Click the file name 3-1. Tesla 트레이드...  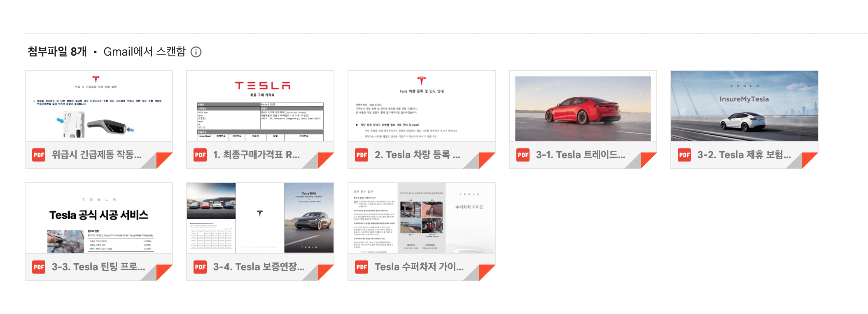pos(581,155)
